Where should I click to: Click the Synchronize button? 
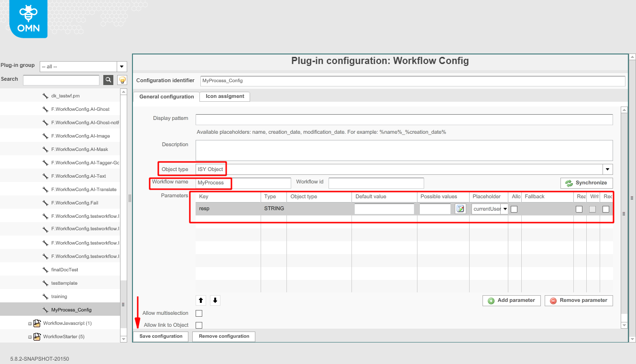pyautogui.click(x=587, y=183)
